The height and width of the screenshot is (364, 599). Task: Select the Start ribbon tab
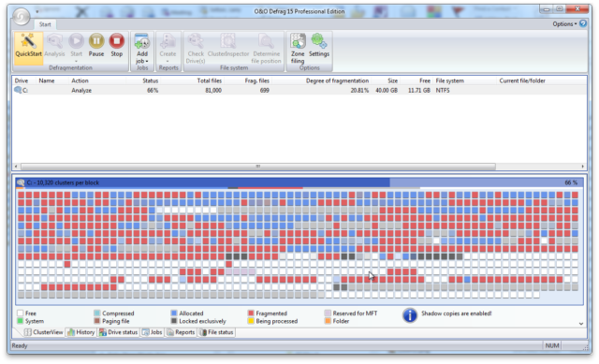(x=45, y=24)
